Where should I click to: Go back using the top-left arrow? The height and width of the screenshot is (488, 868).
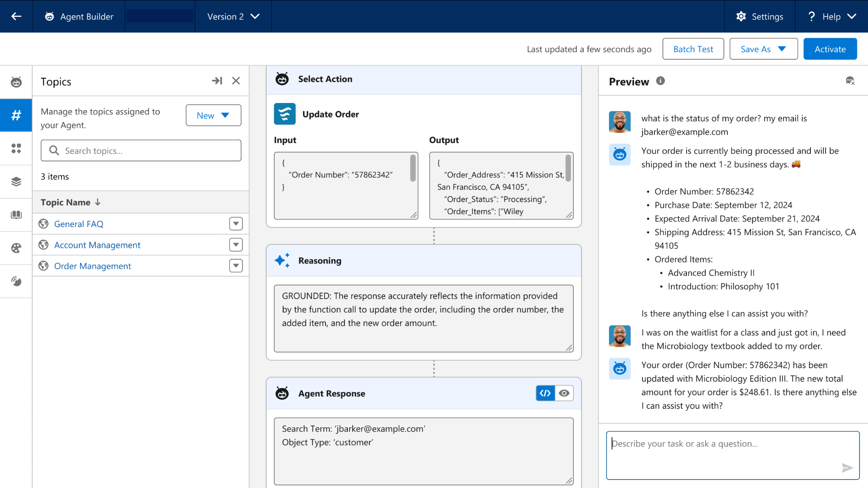click(16, 17)
